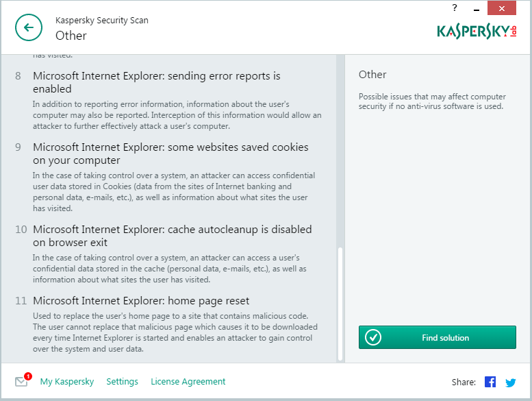
Task: Click the Kaspersky Lab logo
Action: (477, 32)
